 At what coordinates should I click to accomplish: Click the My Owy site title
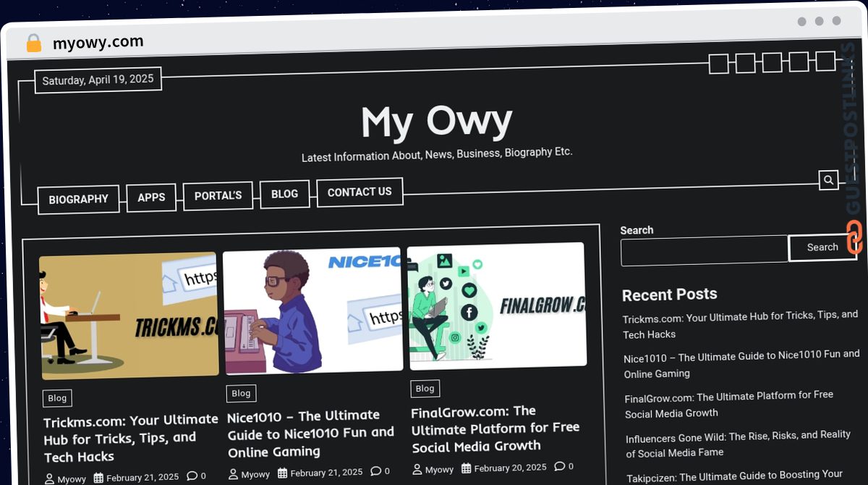point(437,122)
